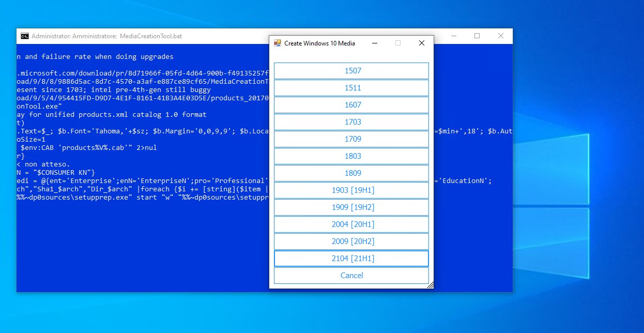
Task: Choose 1903 [19H1] release
Action: [351, 190]
